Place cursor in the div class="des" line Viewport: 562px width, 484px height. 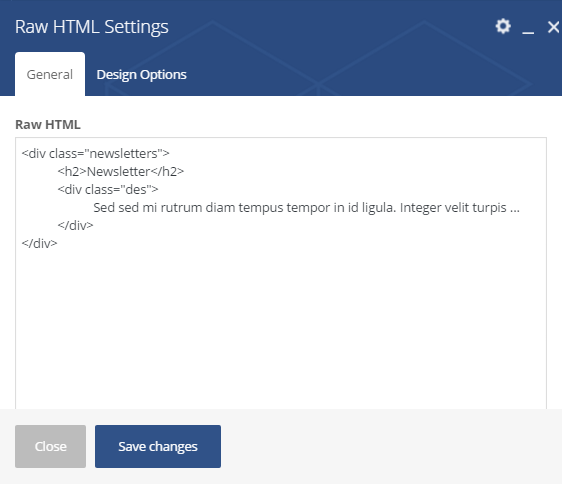108,189
